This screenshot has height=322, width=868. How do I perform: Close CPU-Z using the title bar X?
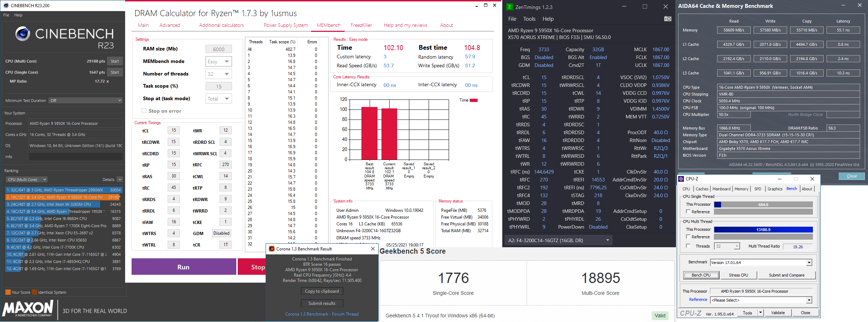[x=812, y=179]
